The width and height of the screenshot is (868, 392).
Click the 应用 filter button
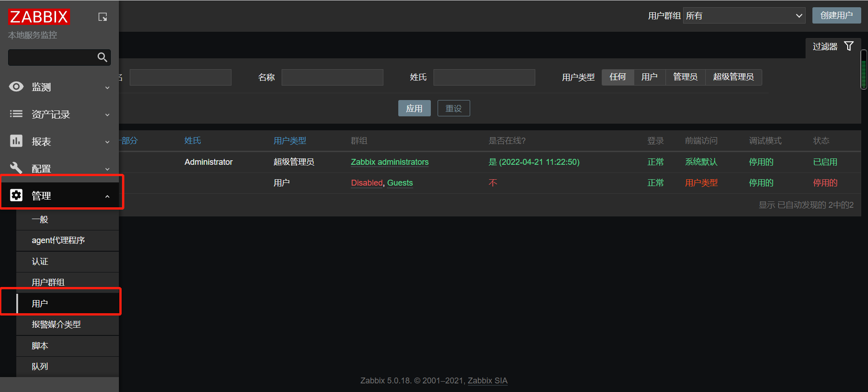[414, 108]
